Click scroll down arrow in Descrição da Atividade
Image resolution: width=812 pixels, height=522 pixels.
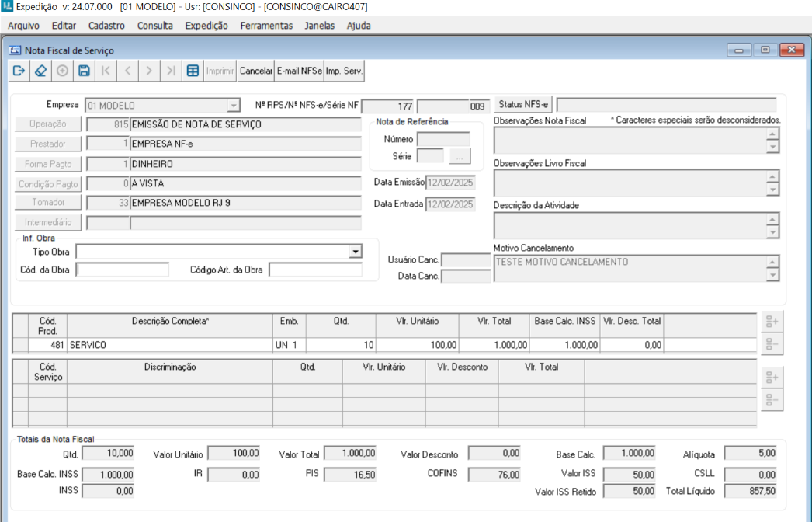coord(772,232)
